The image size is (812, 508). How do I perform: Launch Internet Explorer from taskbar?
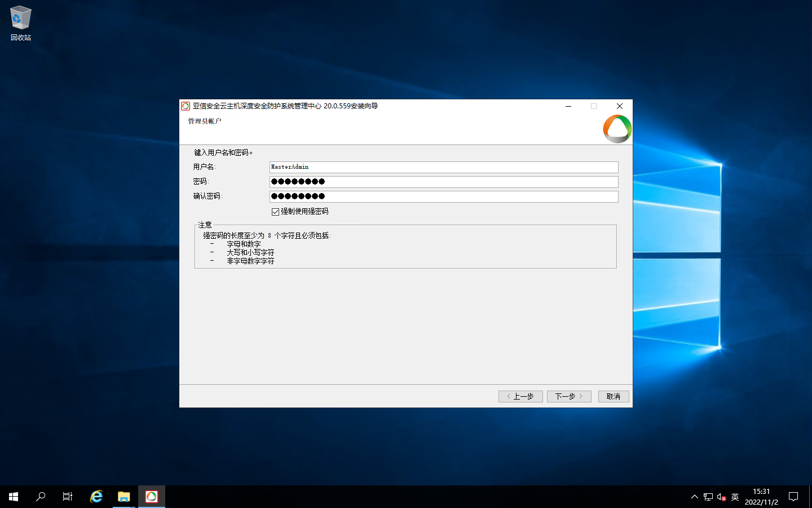(96, 497)
